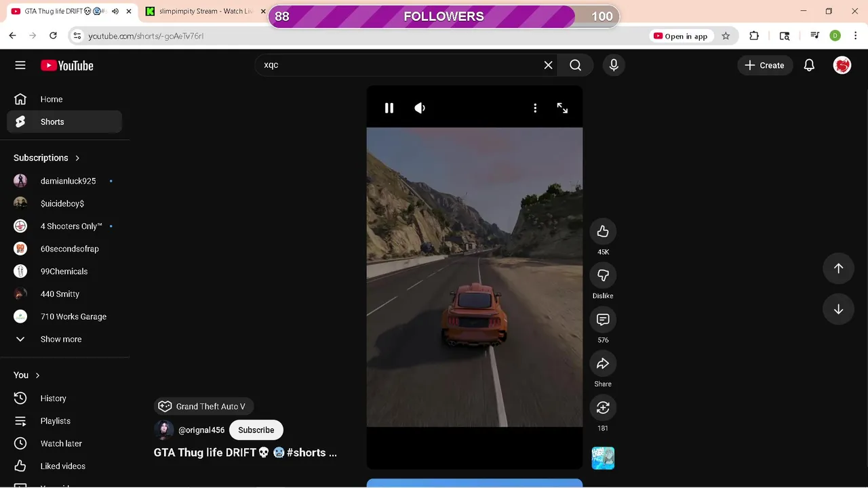Open damianluck925 subscription
The width and height of the screenshot is (868, 488).
[x=64, y=181]
